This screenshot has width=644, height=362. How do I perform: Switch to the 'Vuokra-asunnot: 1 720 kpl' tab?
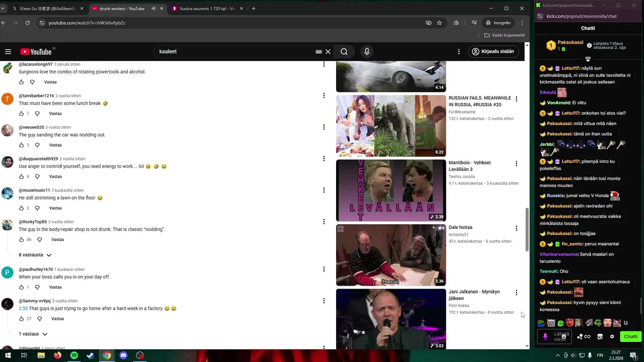tap(207, 9)
